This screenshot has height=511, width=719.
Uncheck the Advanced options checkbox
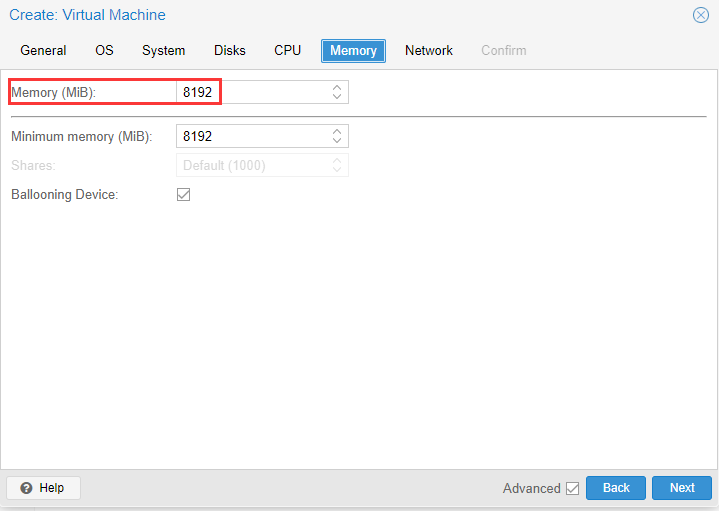point(572,488)
